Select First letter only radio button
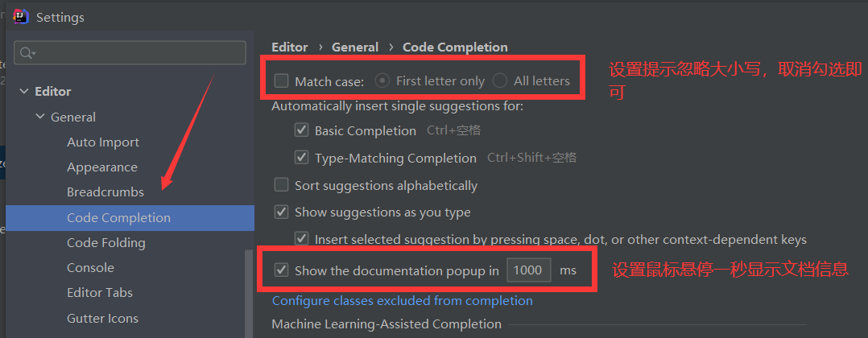This screenshot has width=868, height=338. tap(383, 80)
